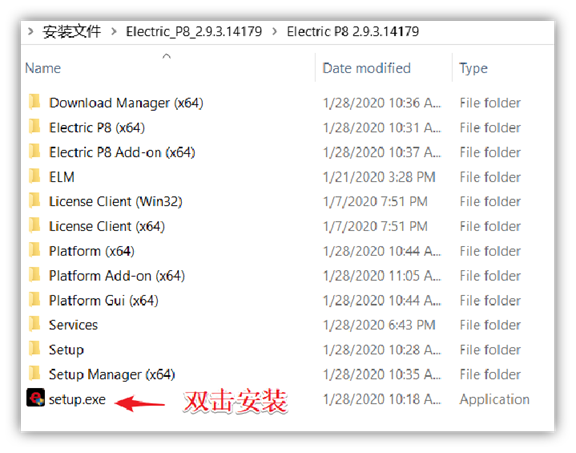The image size is (576, 453).
Task: Expand the chevron before 安装文件 in the breadcrumb
Action: pyautogui.click(x=31, y=32)
